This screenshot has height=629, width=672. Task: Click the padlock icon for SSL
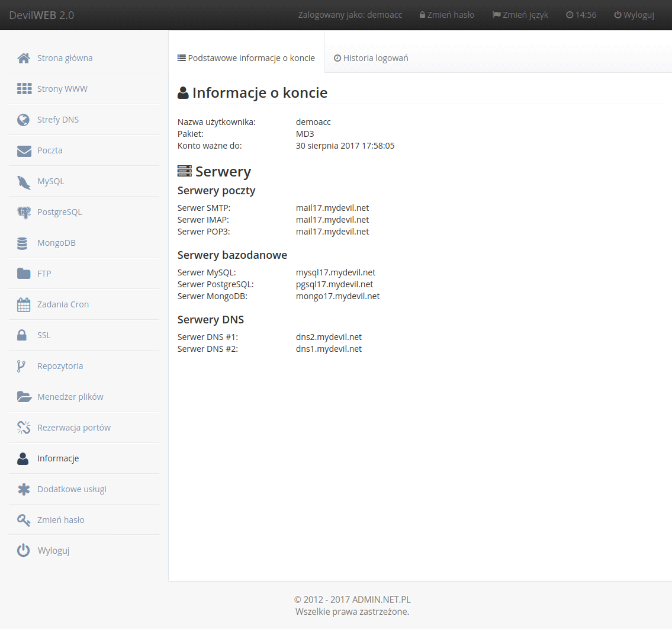click(22, 335)
